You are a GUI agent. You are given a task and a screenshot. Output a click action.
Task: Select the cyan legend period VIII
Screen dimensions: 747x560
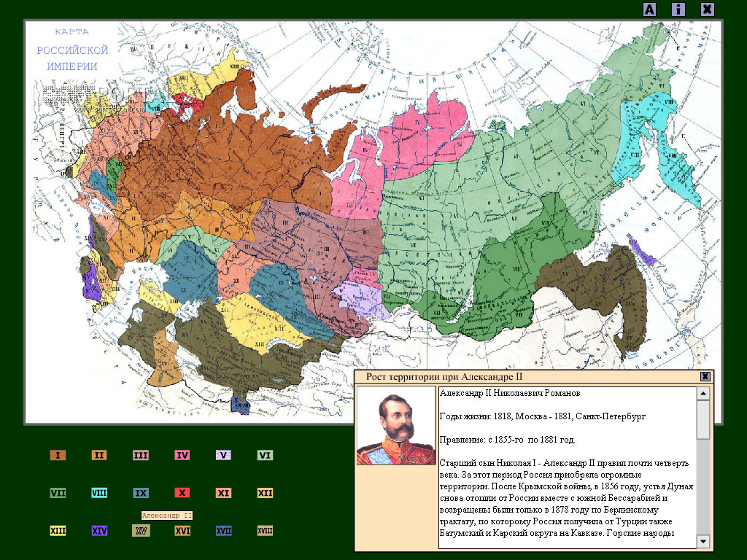[x=99, y=493]
